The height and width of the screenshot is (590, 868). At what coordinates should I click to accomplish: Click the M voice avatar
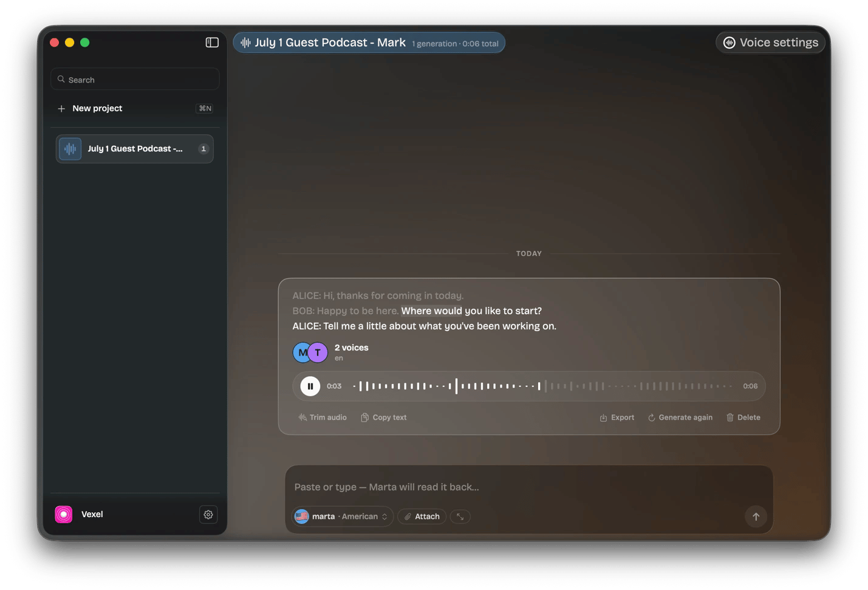pyautogui.click(x=302, y=352)
